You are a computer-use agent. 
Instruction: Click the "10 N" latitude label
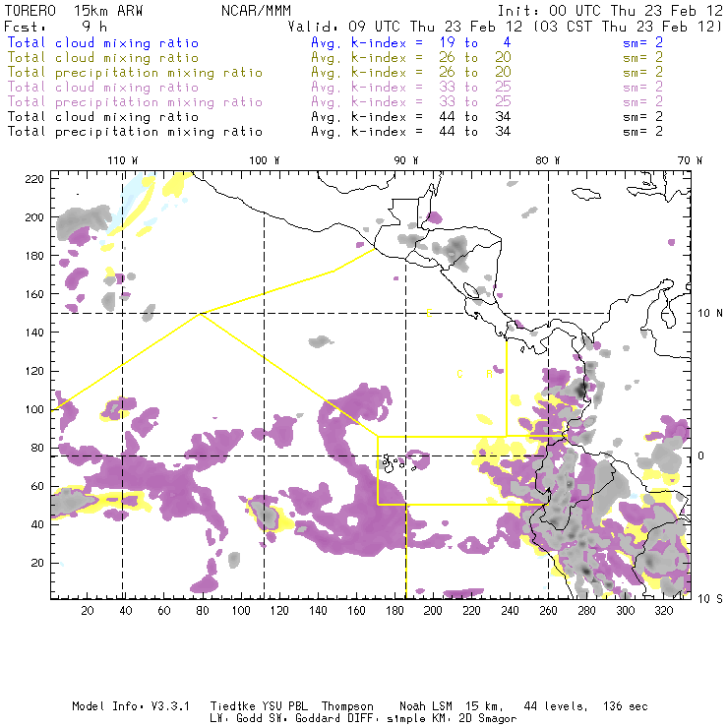[710, 314]
